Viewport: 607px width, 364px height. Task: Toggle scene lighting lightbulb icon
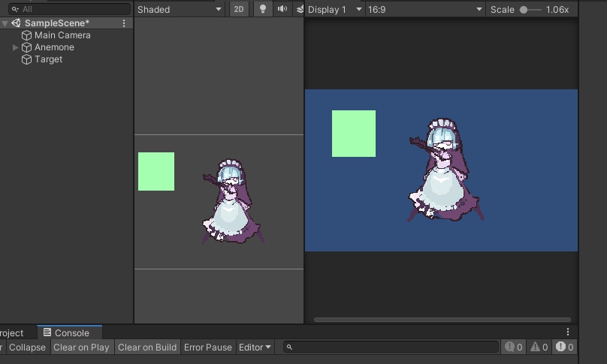tap(262, 9)
